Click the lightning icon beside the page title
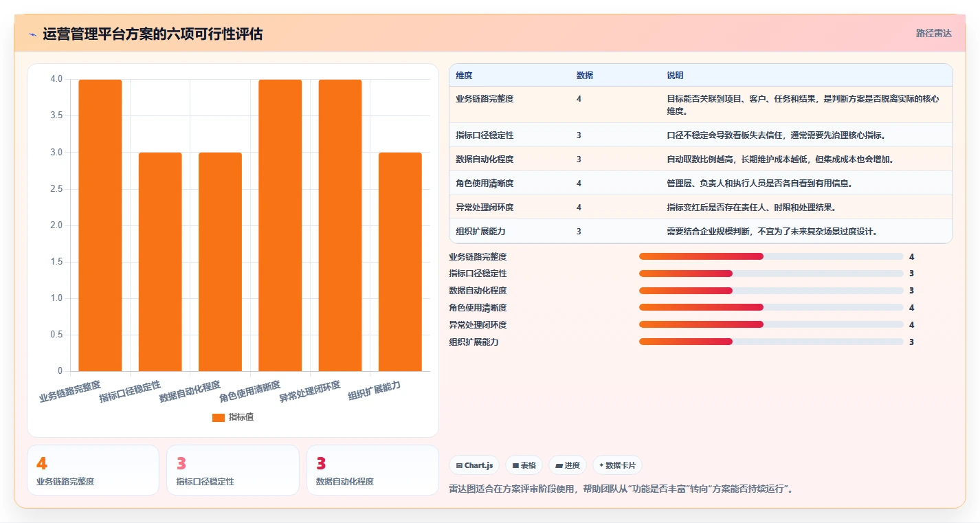This screenshot has height=523, width=980. pyautogui.click(x=33, y=34)
